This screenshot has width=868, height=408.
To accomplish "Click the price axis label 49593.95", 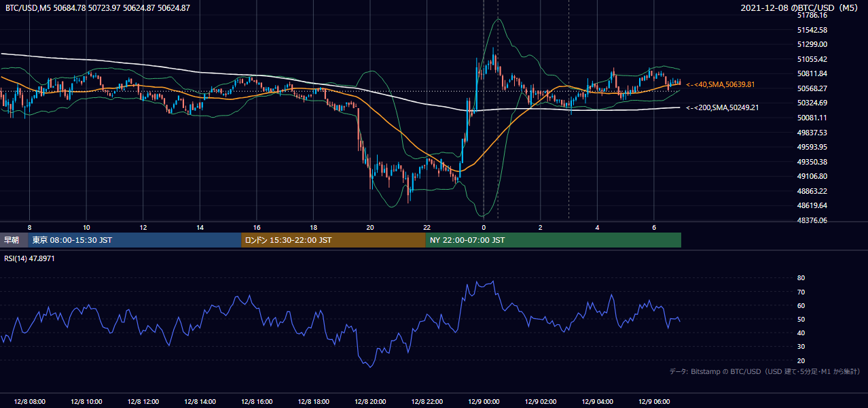I will [x=812, y=147].
